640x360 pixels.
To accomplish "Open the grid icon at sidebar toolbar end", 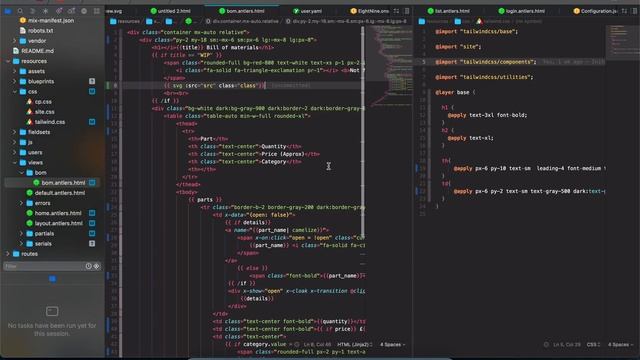I will 97,11.
